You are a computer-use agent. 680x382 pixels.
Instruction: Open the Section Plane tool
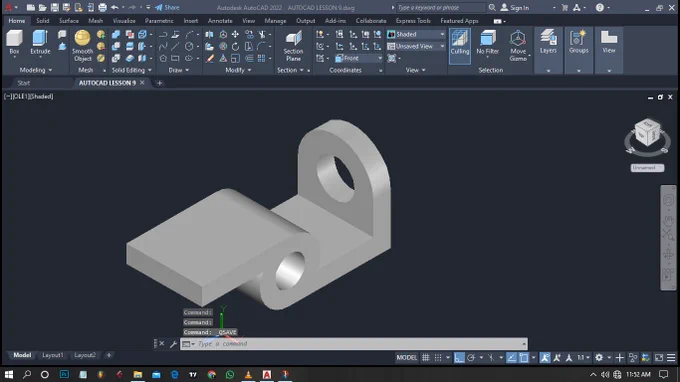point(293,45)
